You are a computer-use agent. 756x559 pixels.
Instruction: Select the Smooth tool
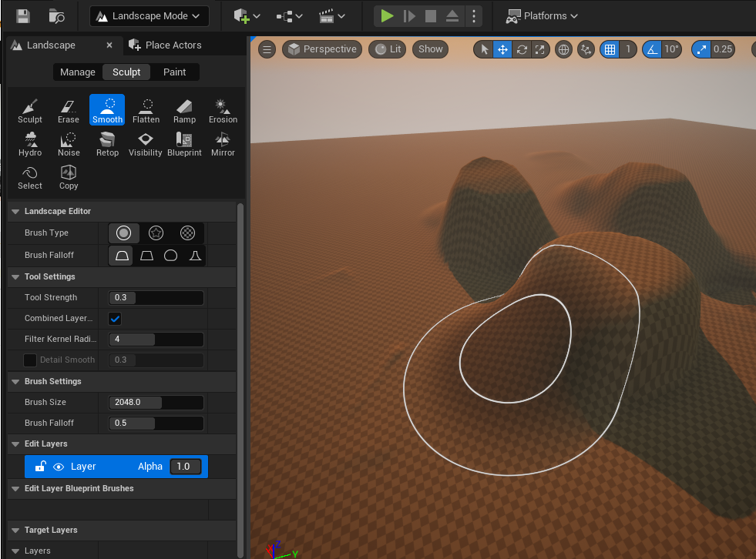click(x=107, y=110)
